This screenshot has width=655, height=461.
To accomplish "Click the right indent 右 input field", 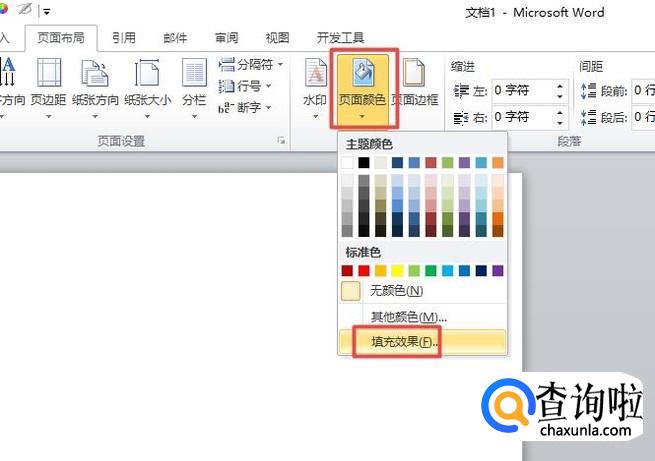I will (x=524, y=117).
